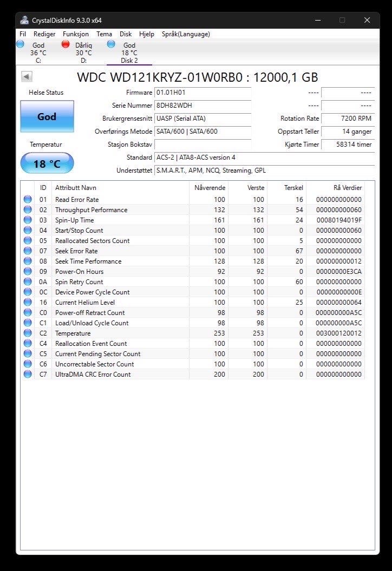Click the serial number field 8DH82WDH
This screenshot has height=571, width=392.
[202, 106]
